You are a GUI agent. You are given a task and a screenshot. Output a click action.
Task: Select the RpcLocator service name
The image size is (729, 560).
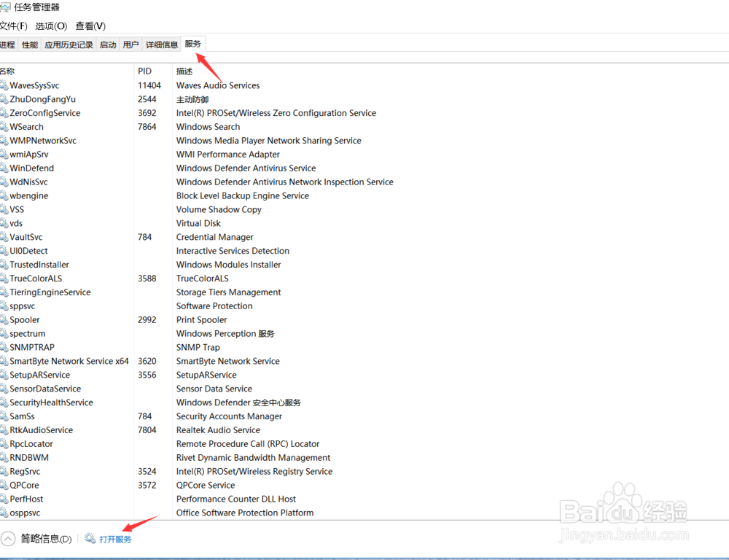click(31, 444)
